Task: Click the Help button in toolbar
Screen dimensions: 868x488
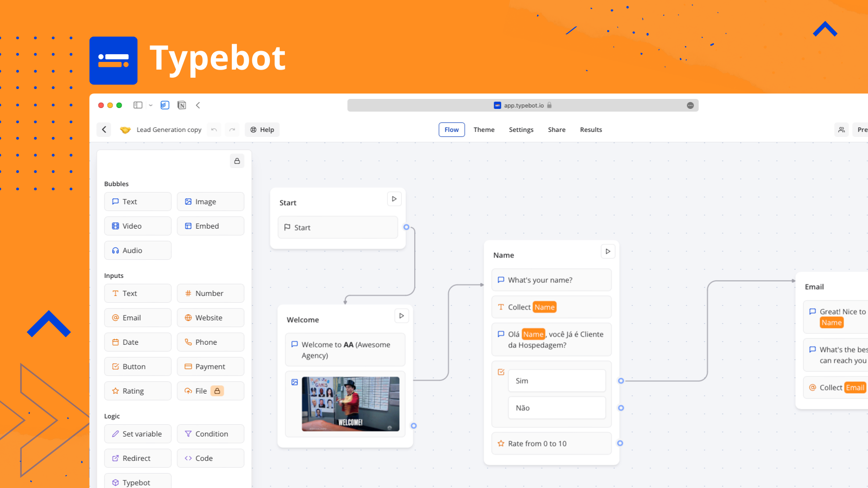Action: coord(262,129)
